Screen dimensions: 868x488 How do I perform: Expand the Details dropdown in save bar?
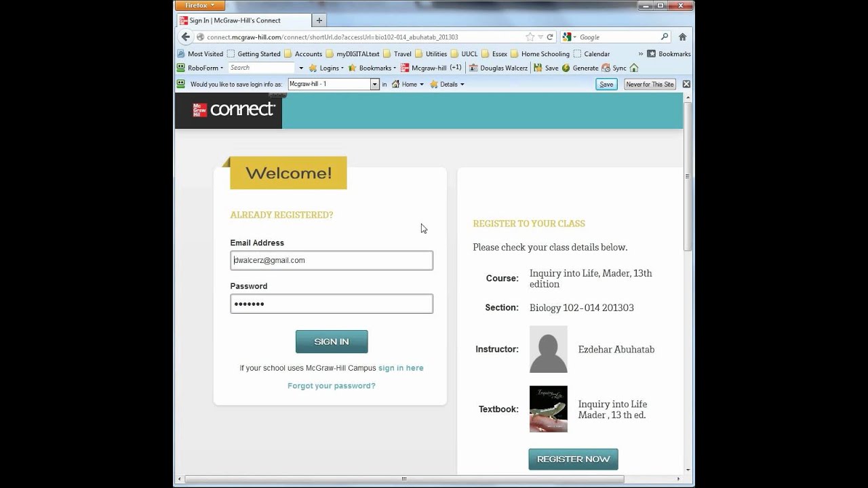click(448, 84)
